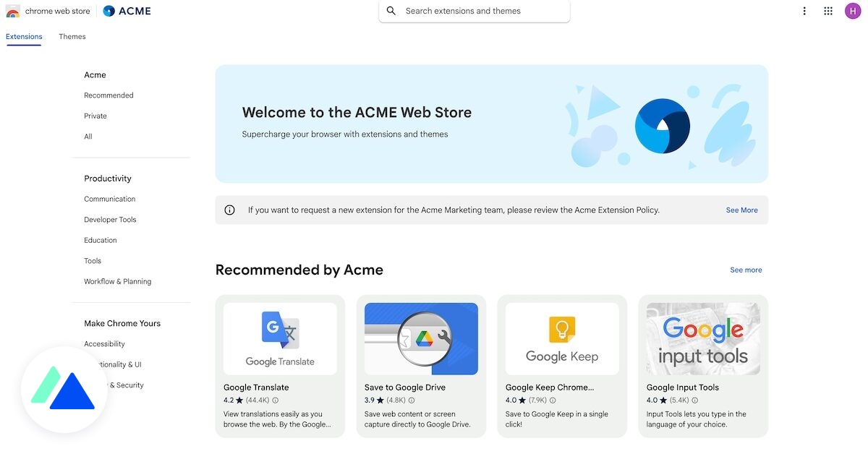Image resolution: width=868 pixels, height=454 pixels.
Task: Switch to the Extensions tab
Action: (24, 37)
